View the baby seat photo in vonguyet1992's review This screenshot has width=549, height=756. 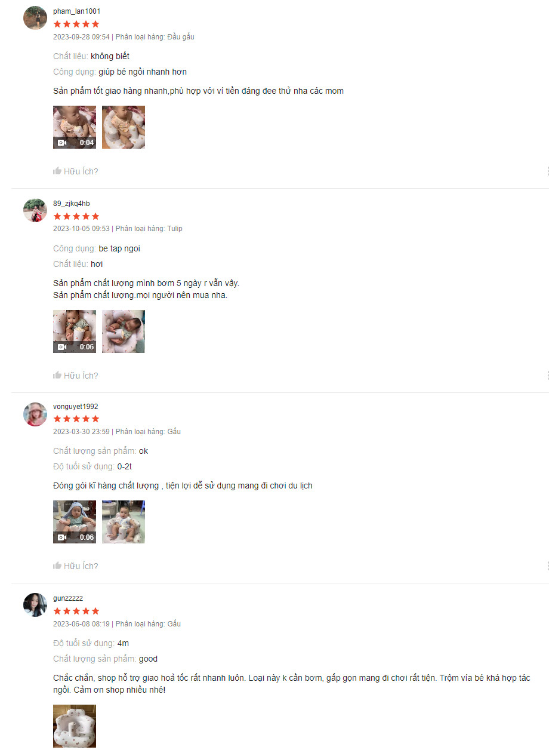click(124, 522)
